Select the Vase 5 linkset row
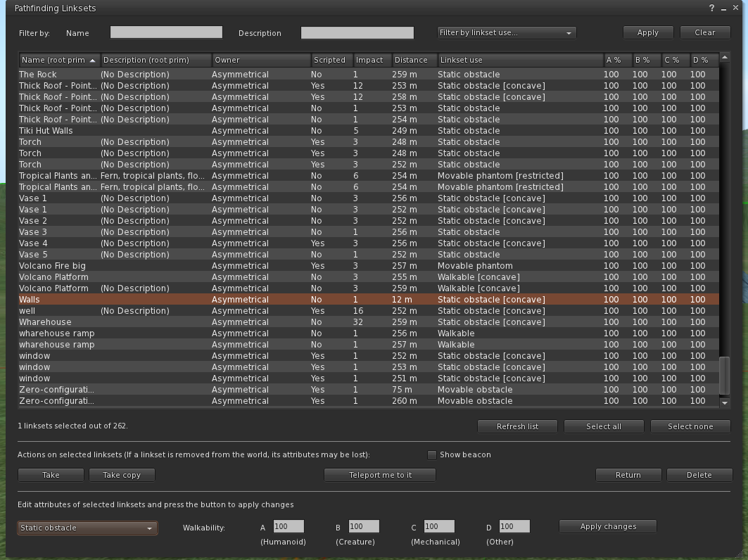This screenshot has width=748, height=560. click(368, 255)
